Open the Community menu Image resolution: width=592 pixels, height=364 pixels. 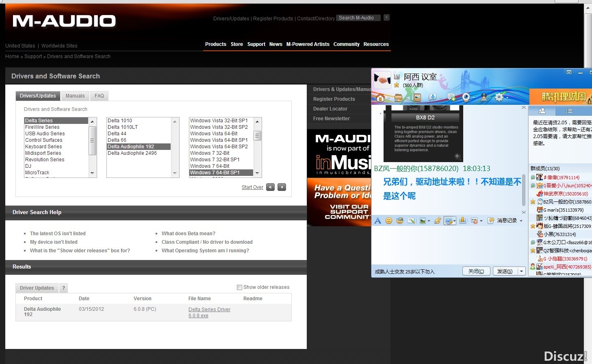[347, 44]
